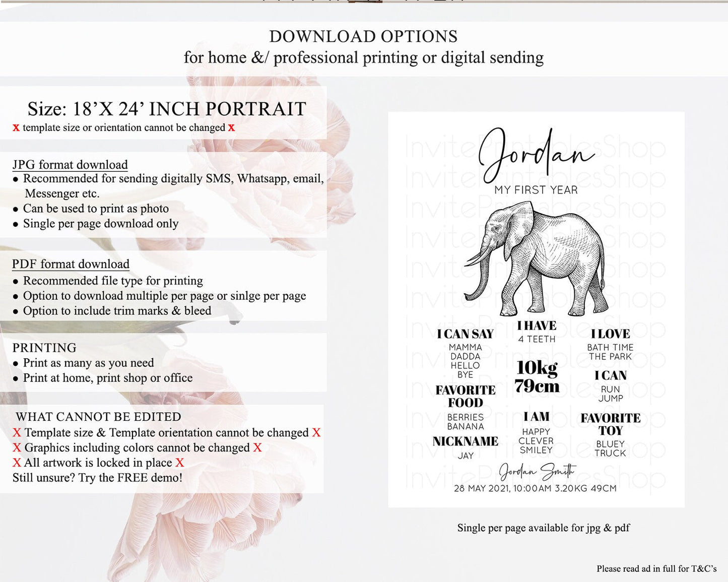The width and height of the screenshot is (728, 582).
Task: Click 'Single per page available for jpg & pdf' caption
Action: click(543, 528)
